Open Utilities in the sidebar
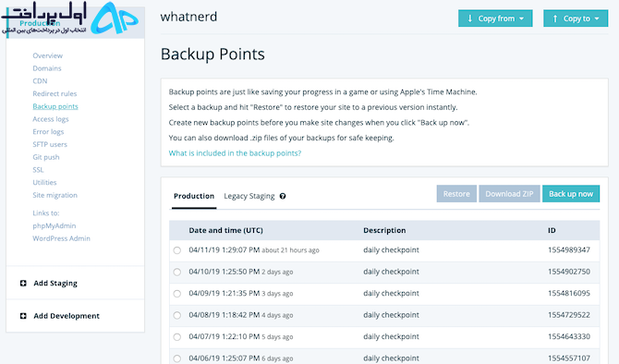The image size is (619, 364). coord(44,182)
